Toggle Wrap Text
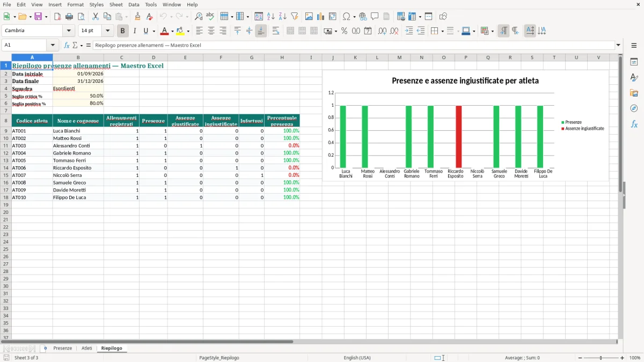The image size is (644, 362). (276, 31)
